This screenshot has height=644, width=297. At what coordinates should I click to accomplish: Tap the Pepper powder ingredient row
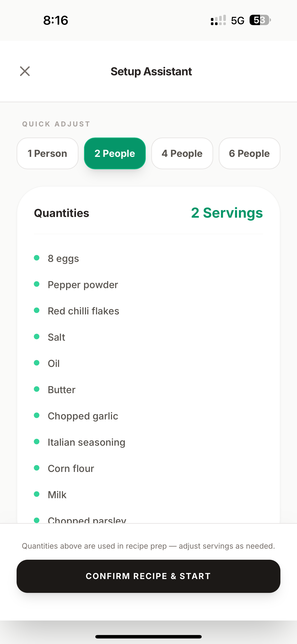point(148,285)
